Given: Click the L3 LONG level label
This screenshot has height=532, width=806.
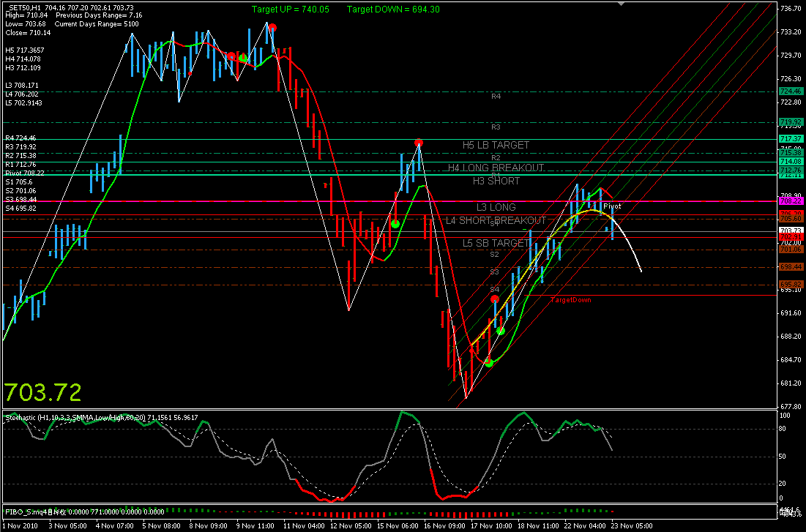Looking at the screenshot, I should click(496, 208).
